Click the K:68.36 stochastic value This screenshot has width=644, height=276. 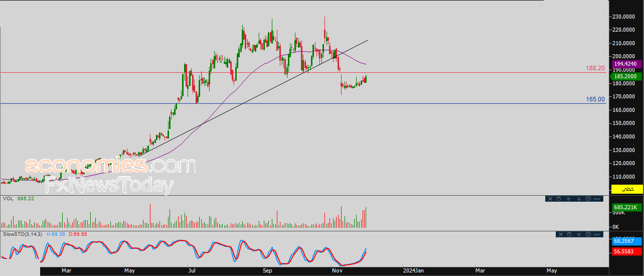tap(57, 234)
